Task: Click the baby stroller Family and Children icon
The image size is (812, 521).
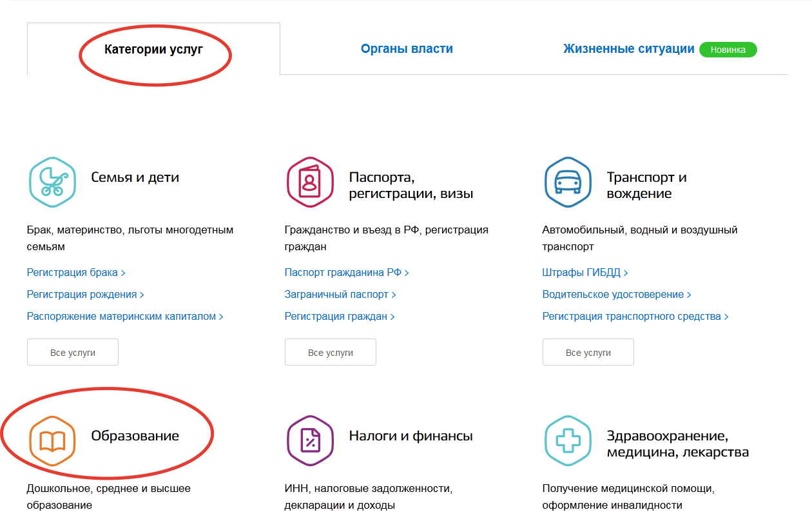Action: point(52,182)
